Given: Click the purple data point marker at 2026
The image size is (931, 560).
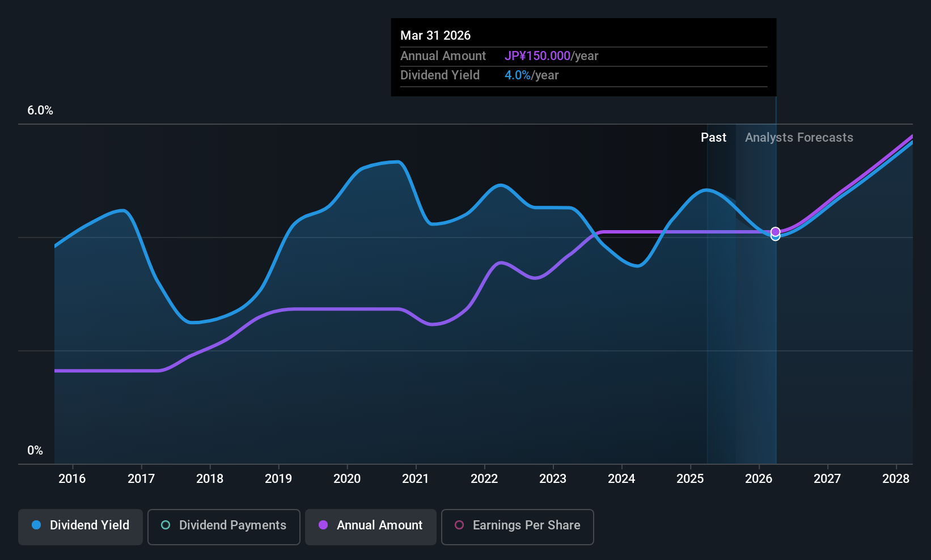Looking at the screenshot, I should click(x=775, y=231).
